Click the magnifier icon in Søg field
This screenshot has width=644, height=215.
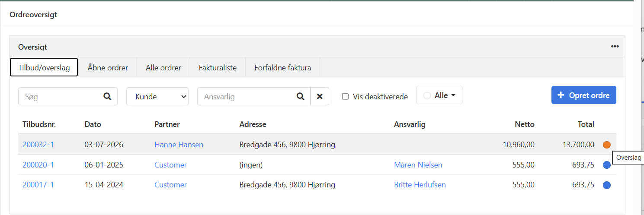pos(107,97)
